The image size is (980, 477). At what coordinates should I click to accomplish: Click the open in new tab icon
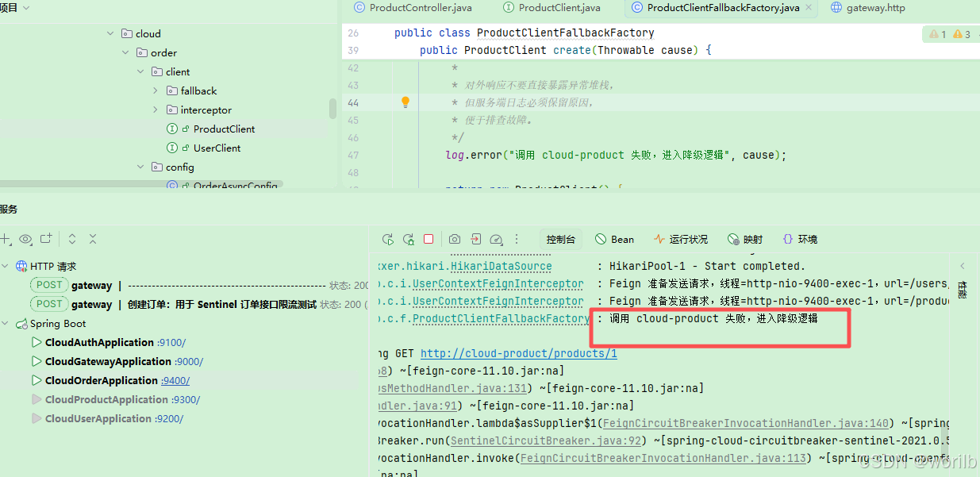[x=46, y=239]
